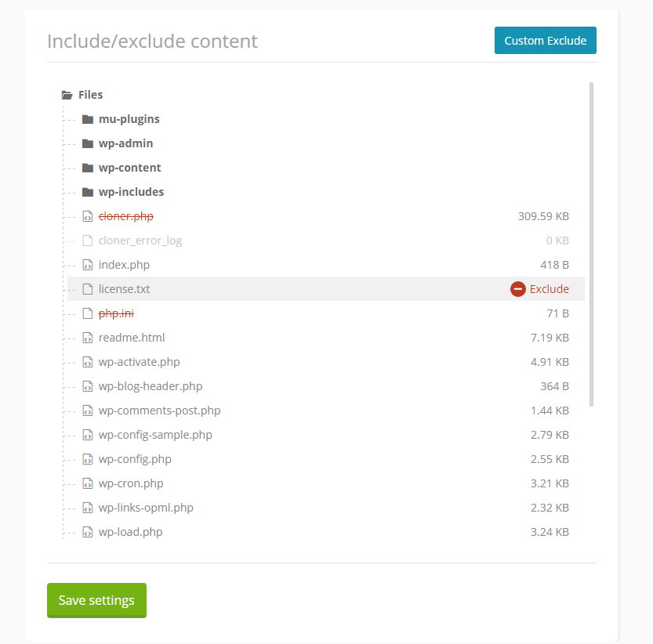Viewport: 653px width, 644px height.
Task: Open the Custom Exclude button
Action: pos(545,41)
